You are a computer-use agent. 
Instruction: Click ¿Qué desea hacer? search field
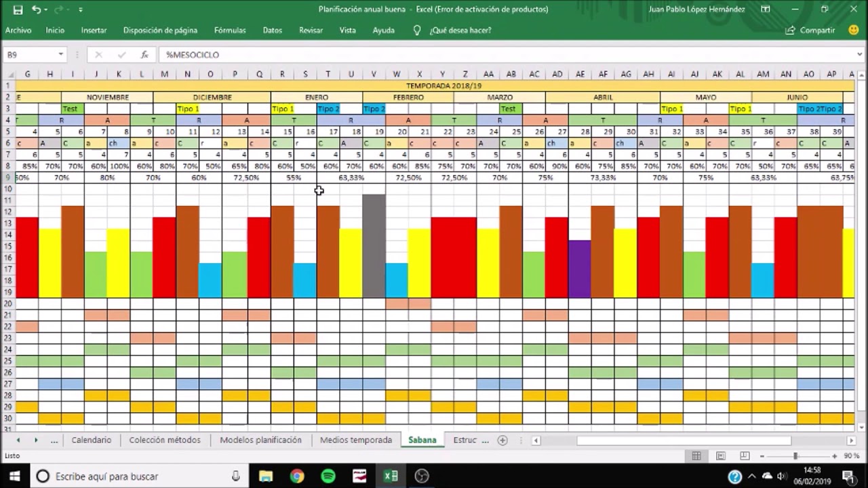click(460, 30)
